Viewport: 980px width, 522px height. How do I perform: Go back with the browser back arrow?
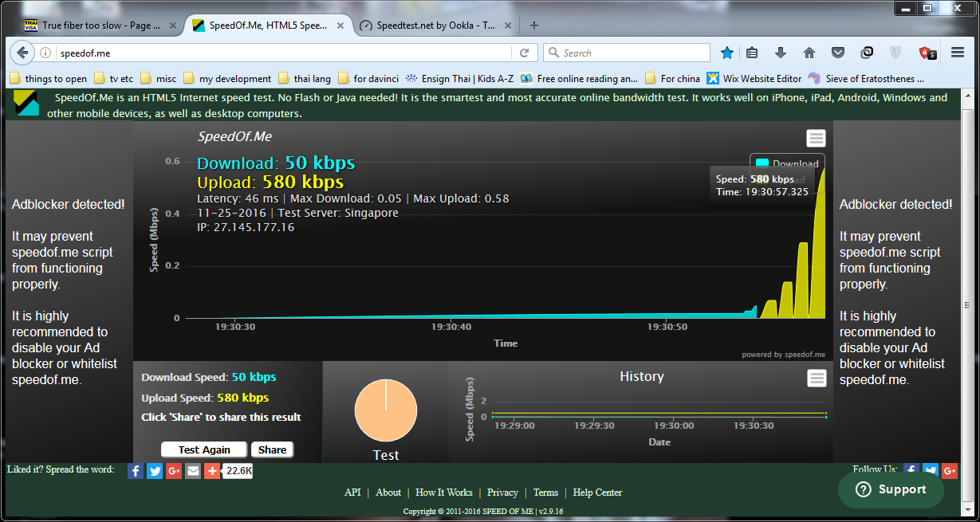coord(22,53)
